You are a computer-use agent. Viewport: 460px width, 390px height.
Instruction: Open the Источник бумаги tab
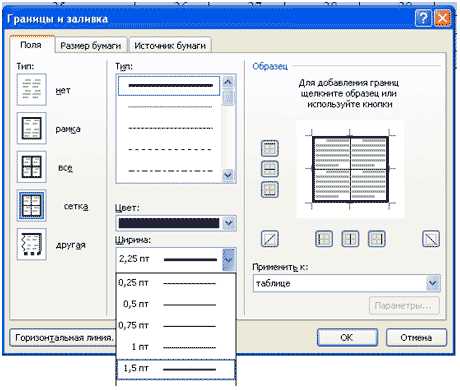(x=170, y=46)
